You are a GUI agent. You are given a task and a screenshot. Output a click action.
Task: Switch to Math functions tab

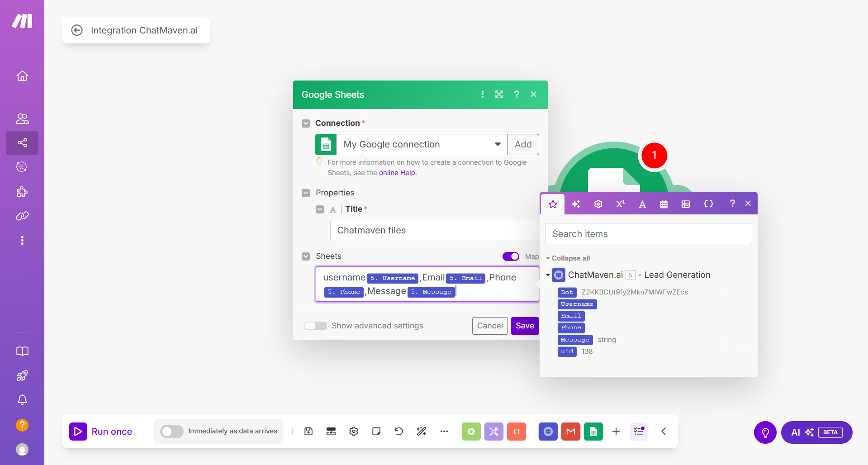(x=620, y=204)
